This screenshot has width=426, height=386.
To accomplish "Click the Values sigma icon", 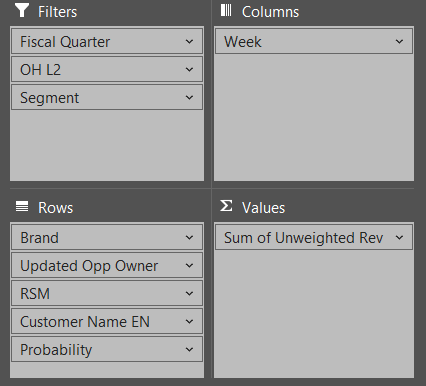I will [x=226, y=206].
